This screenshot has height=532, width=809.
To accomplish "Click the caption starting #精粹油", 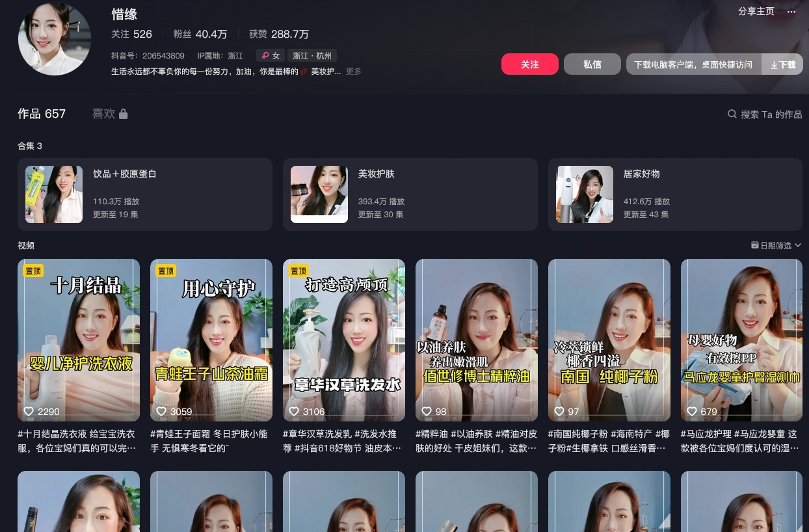I will pos(477,440).
